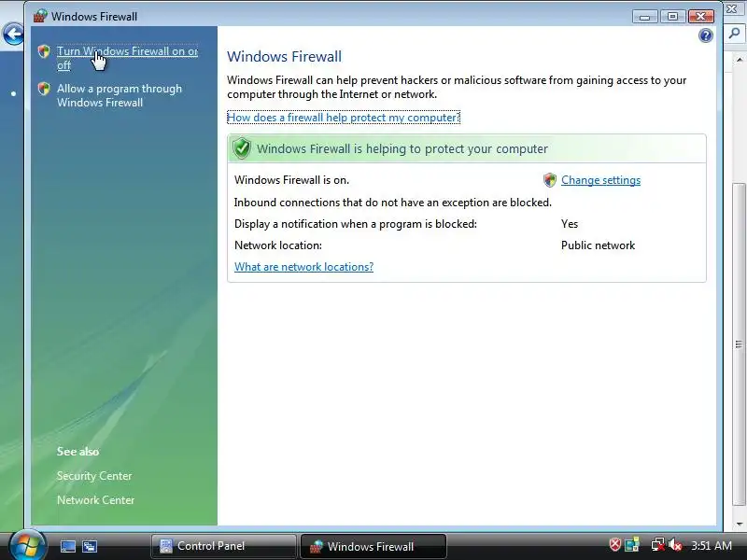Click the 'Public network' value
Image resolution: width=747 pixels, height=560 pixels.
click(x=598, y=245)
